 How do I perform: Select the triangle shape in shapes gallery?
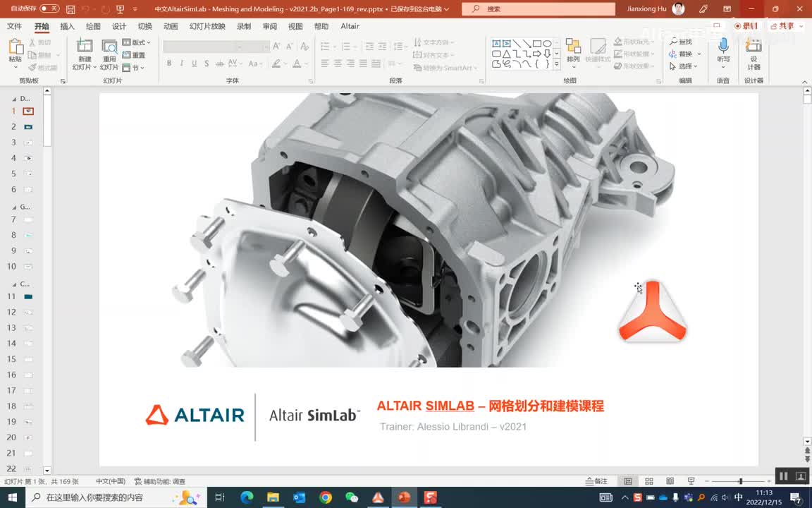point(507,54)
